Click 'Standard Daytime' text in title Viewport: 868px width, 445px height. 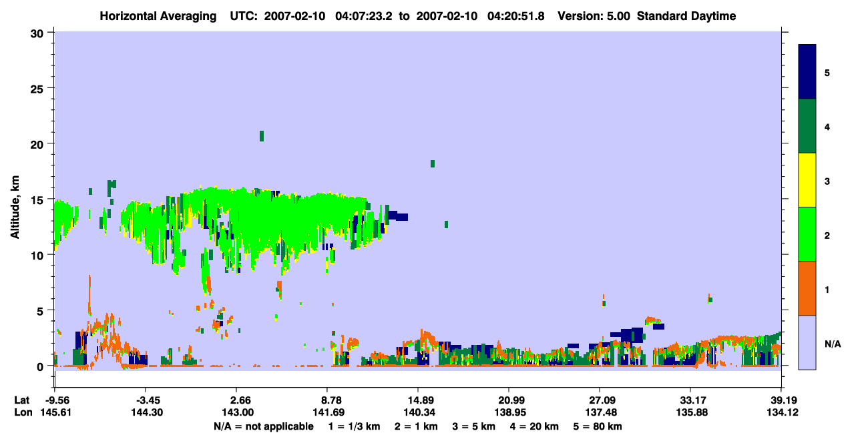(x=686, y=16)
